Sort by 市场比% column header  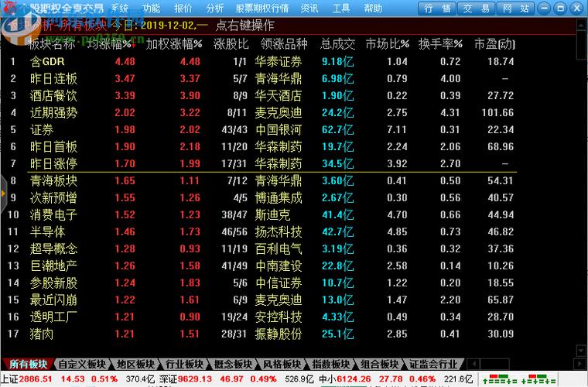[388, 44]
